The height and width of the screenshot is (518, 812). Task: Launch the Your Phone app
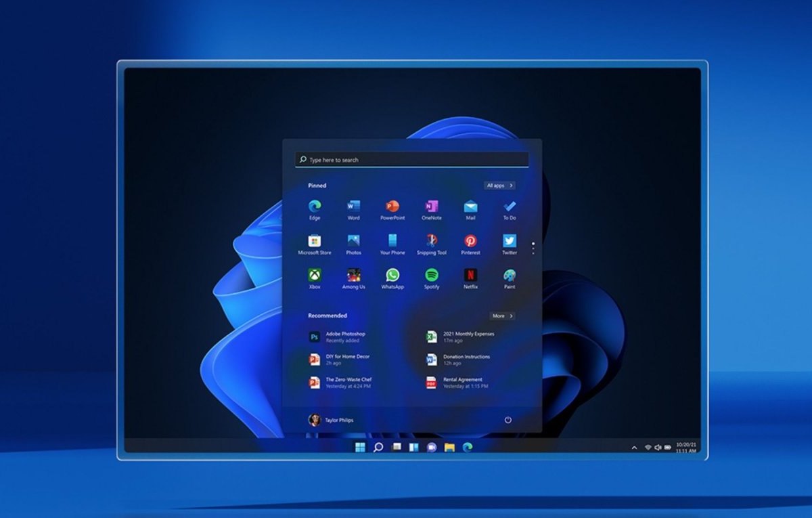(392, 244)
